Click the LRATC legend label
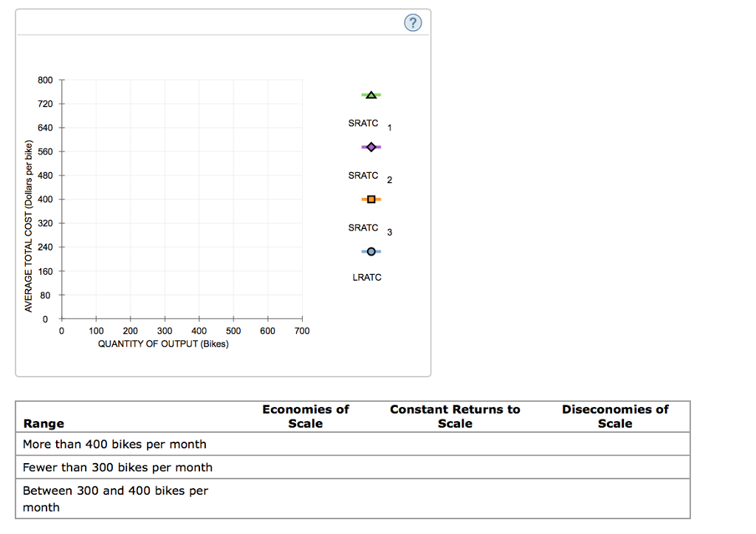This screenshot has width=756, height=534. (367, 278)
